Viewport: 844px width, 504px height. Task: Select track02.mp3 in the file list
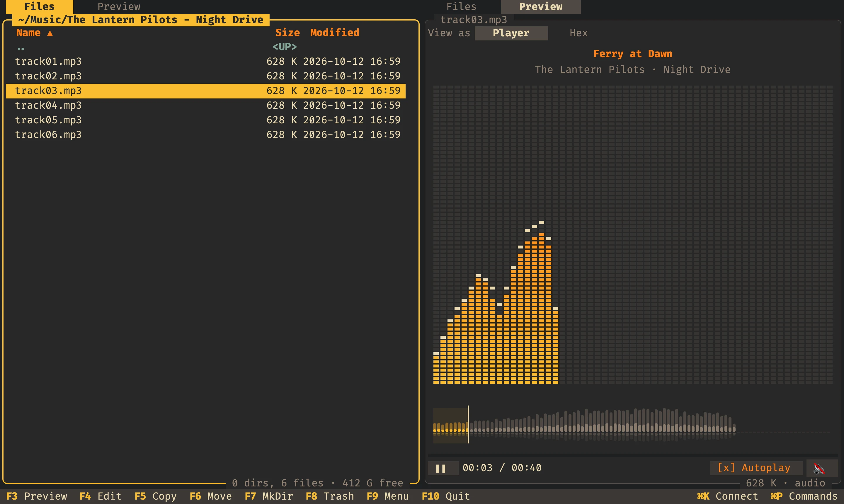[x=206, y=76]
